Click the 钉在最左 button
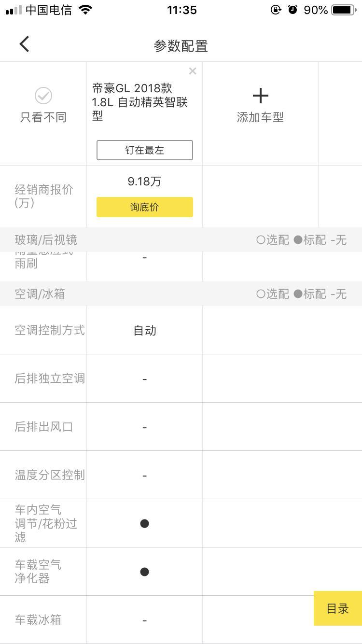 tap(145, 150)
